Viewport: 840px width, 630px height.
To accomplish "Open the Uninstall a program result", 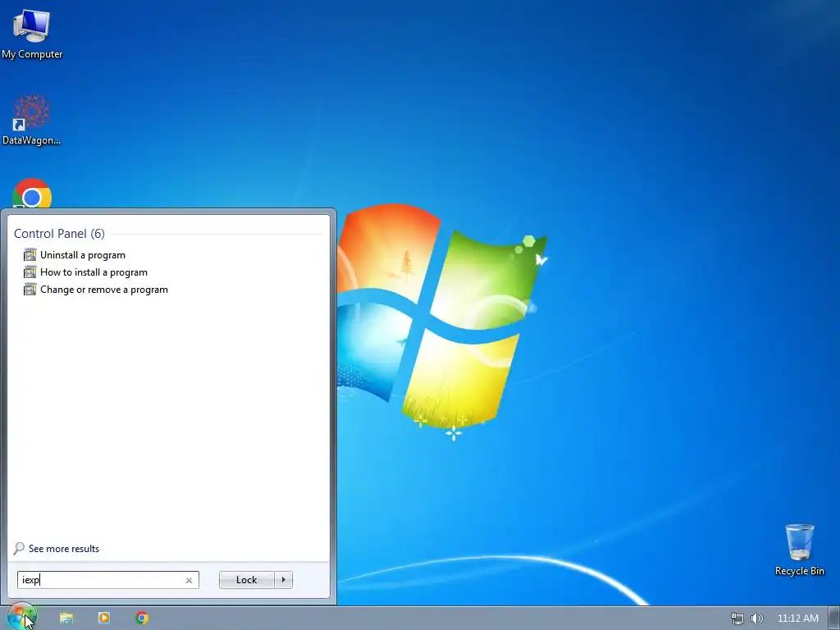I will tap(83, 255).
